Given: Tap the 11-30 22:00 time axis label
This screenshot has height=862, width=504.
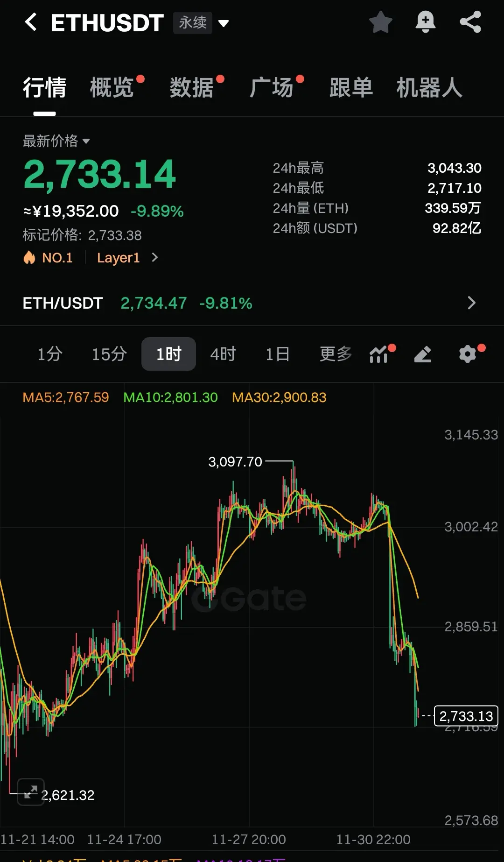Looking at the screenshot, I should pyautogui.click(x=373, y=839).
